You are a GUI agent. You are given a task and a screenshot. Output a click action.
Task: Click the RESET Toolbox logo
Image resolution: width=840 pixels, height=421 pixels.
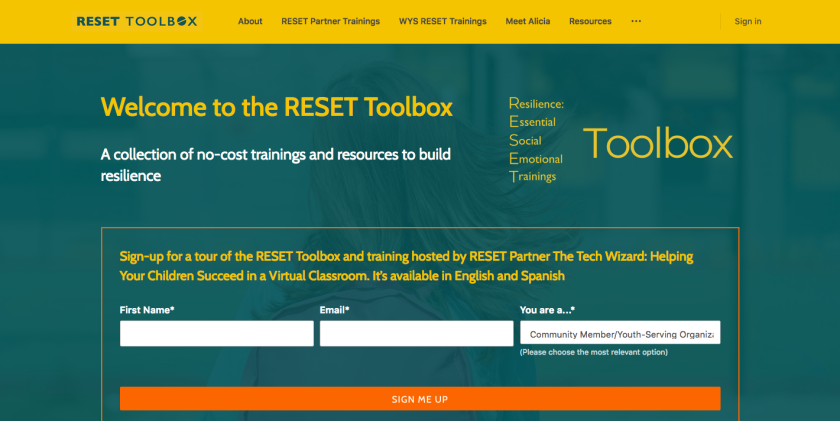tap(137, 21)
